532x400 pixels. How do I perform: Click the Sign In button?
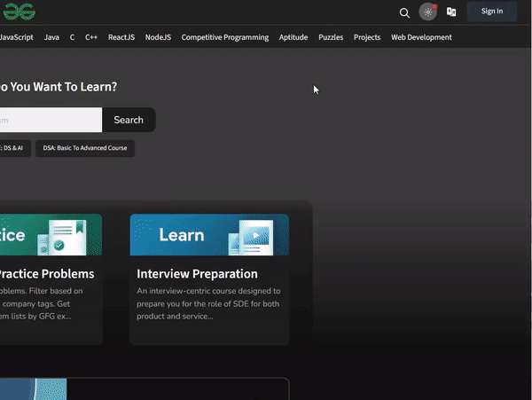point(492,12)
